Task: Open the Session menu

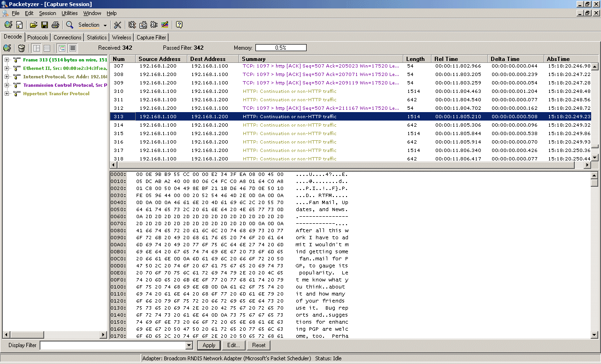Action: tap(47, 13)
